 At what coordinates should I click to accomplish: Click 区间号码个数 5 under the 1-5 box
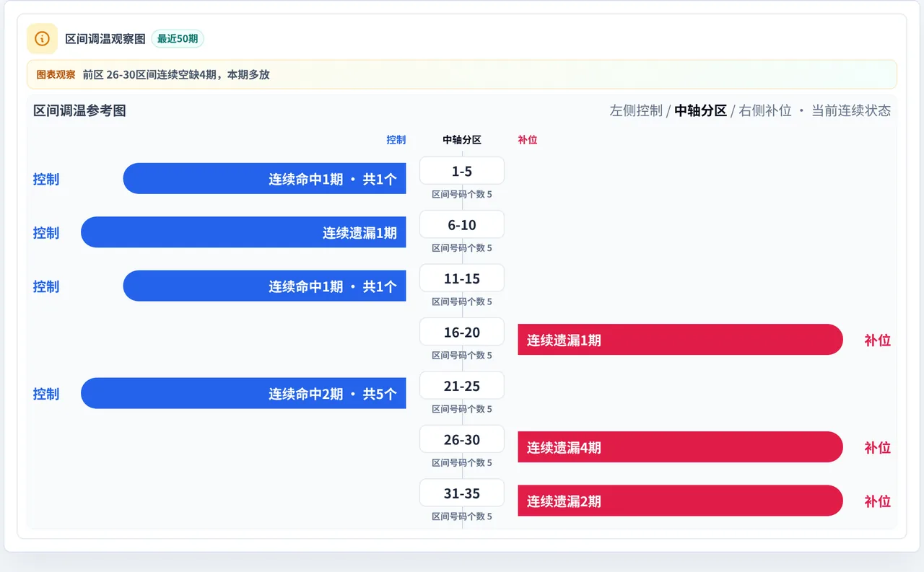click(x=462, y=194)
